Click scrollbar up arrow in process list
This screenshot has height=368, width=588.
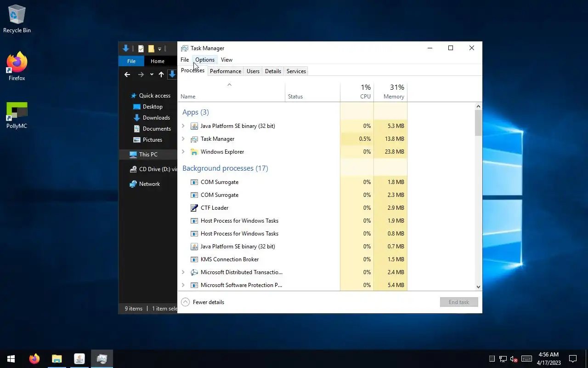478,106
